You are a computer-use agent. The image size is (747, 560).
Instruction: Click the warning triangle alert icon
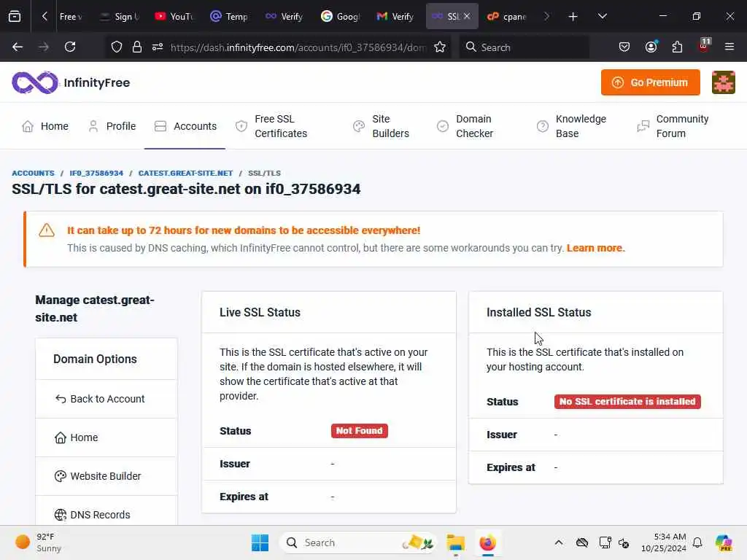click(x=47, y=230)
